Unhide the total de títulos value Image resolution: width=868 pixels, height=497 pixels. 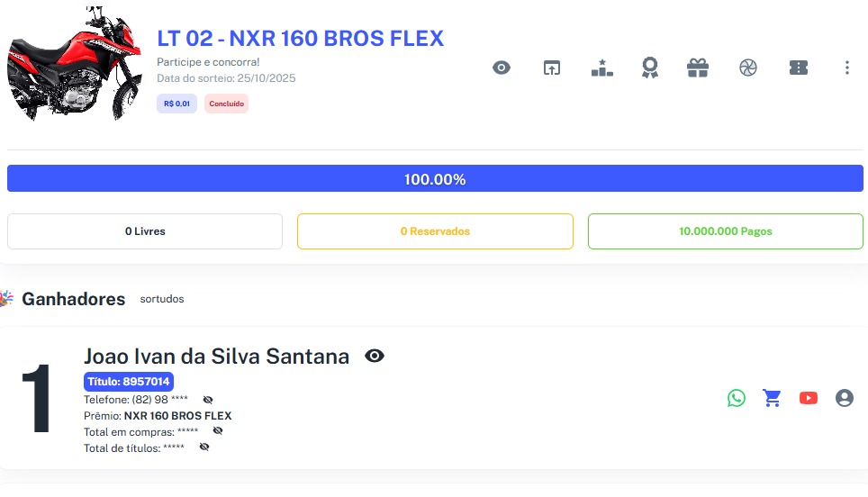pyautogui.click(x=204, y=447)
